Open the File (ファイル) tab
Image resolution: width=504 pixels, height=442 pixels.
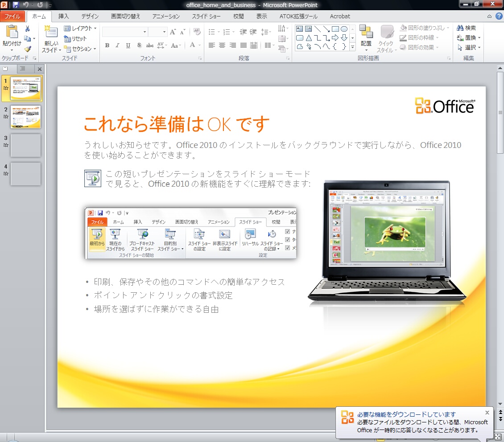click(x=12, y=16)
